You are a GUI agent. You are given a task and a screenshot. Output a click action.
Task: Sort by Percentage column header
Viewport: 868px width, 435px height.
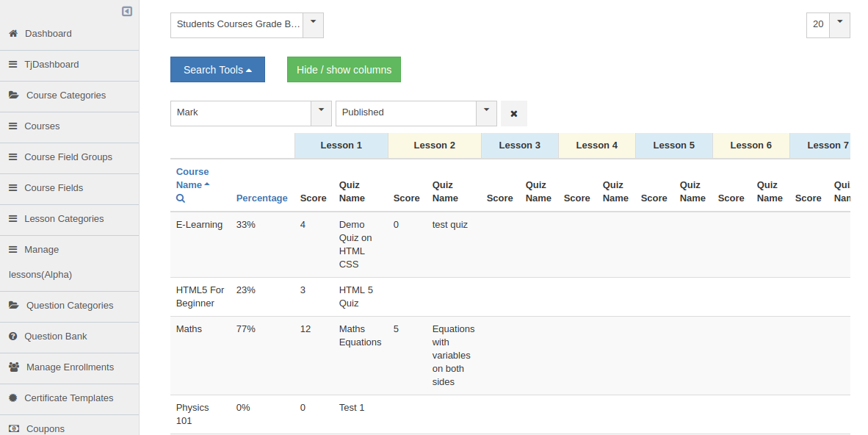(x=261, y=198)
